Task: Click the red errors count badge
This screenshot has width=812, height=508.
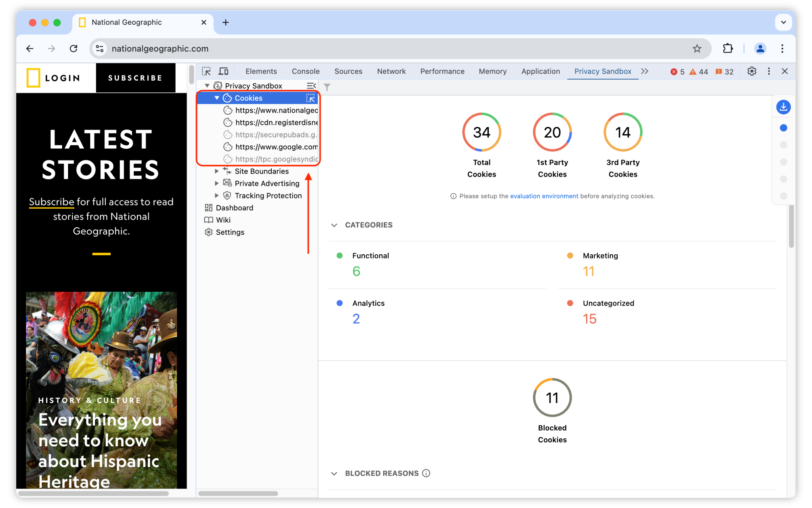Action: [x=677, y=72]
